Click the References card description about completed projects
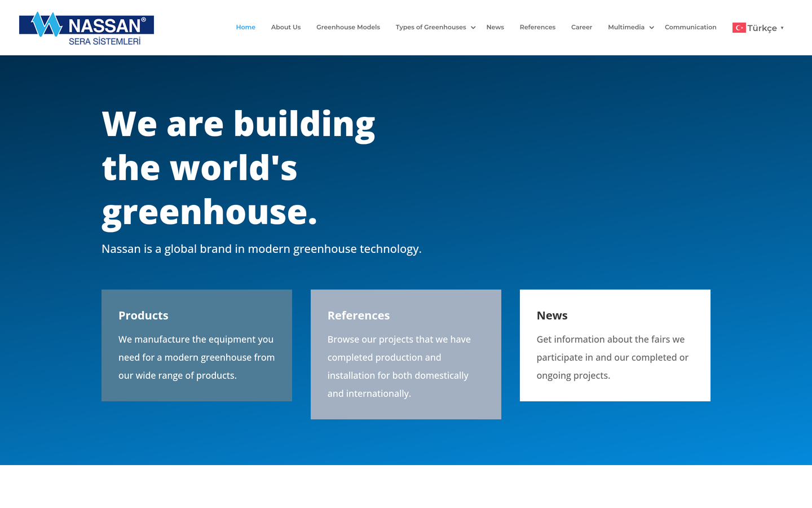This screenshot has width=812, height=508. pos(399,366)
